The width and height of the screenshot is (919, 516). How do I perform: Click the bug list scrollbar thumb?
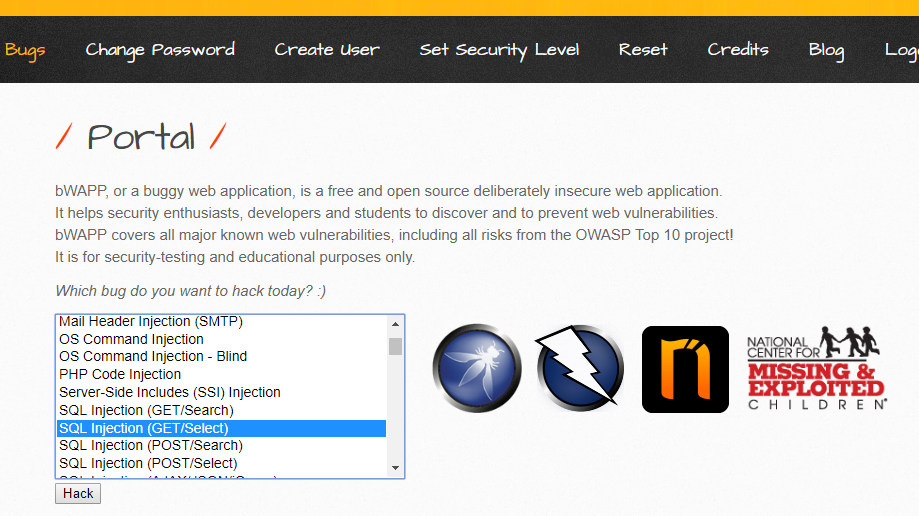[x=395, y=347]
